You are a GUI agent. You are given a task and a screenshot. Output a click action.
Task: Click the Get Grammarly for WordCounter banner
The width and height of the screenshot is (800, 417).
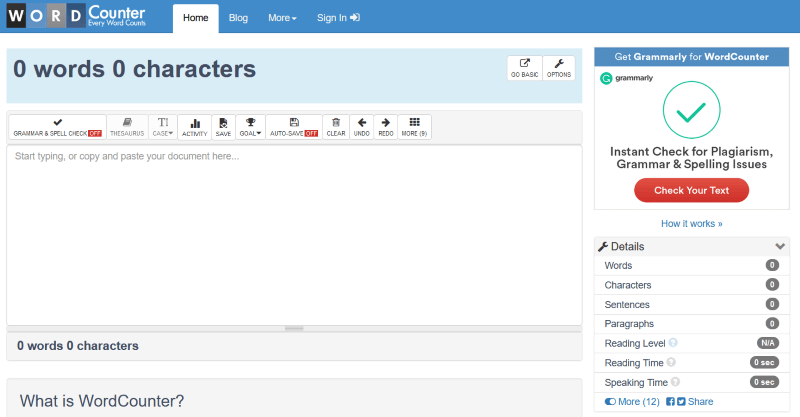point(691,57)
